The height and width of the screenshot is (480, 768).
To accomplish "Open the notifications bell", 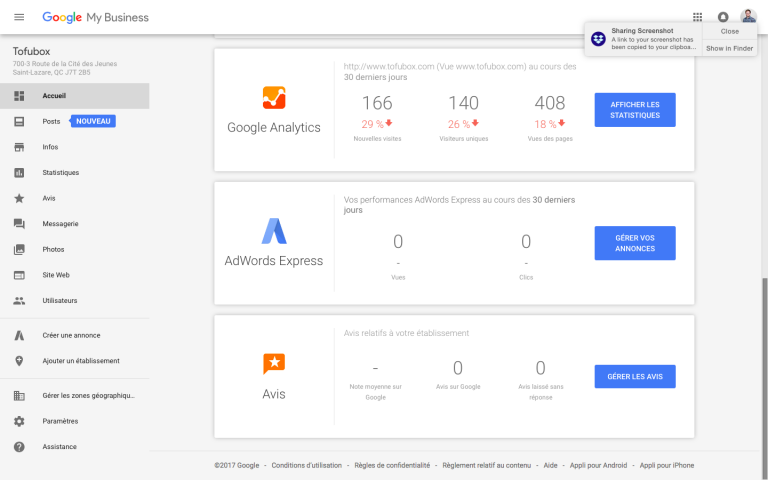I will pos(723,17).
